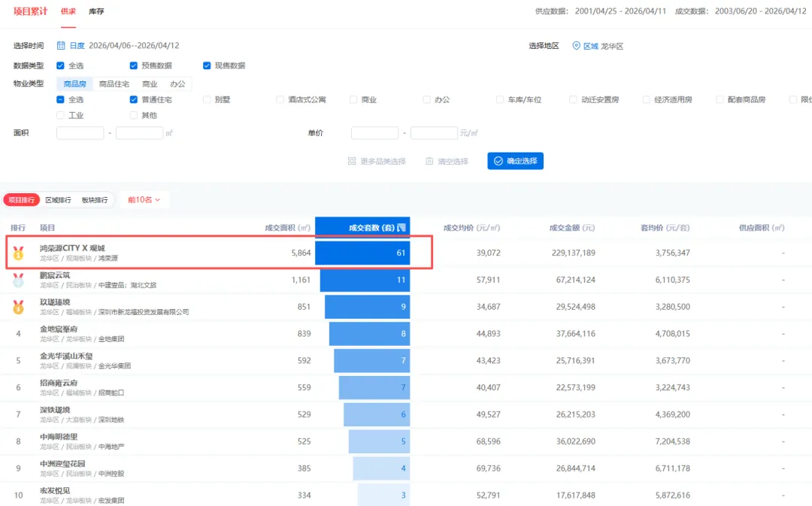Expand the 前10名 dropdown
Image resolution: width=812 pixels, height=506 pixels.
click(144, 200)
